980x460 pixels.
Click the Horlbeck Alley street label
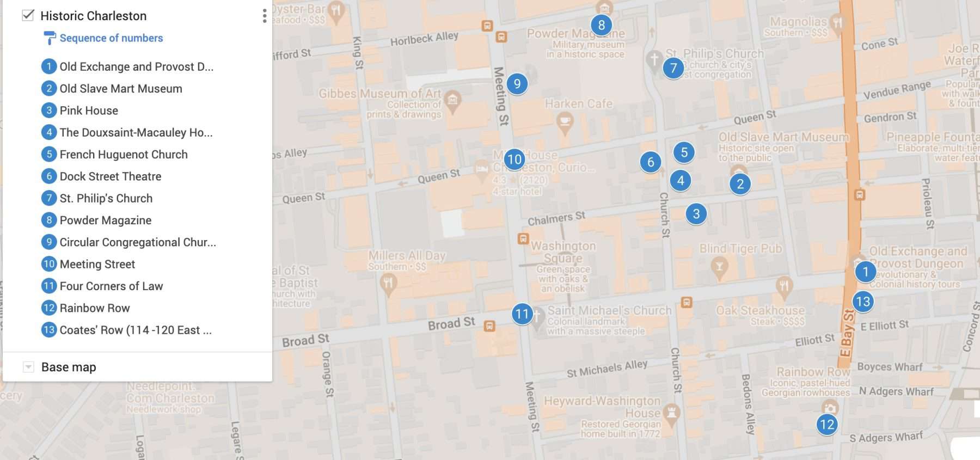[x=424, y=39]
